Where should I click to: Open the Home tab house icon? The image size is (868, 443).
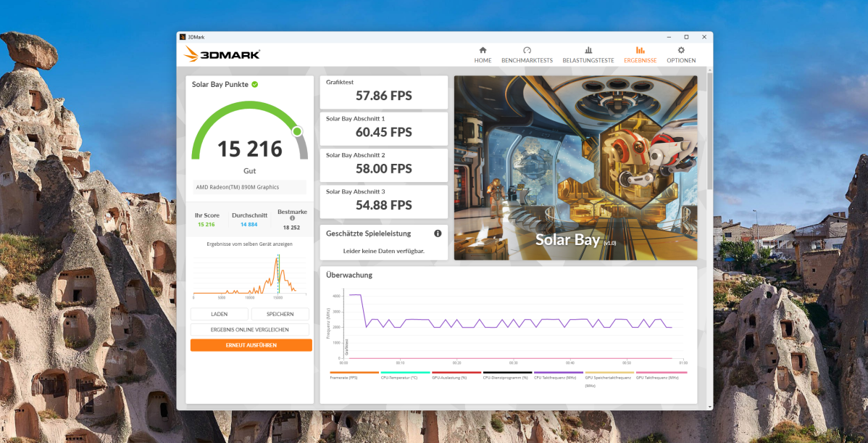pyautogui.click(x=483, y=50)
